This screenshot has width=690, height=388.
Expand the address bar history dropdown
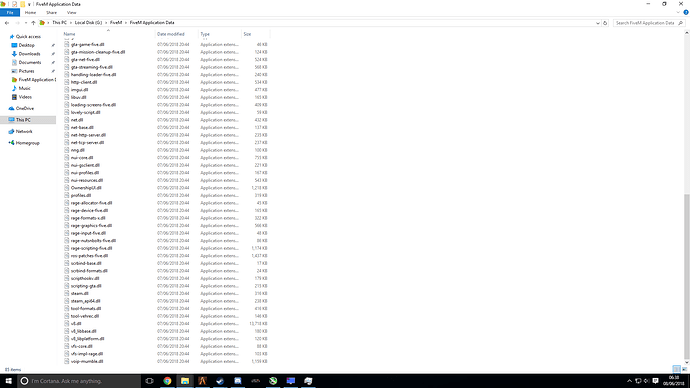[598, 23]
